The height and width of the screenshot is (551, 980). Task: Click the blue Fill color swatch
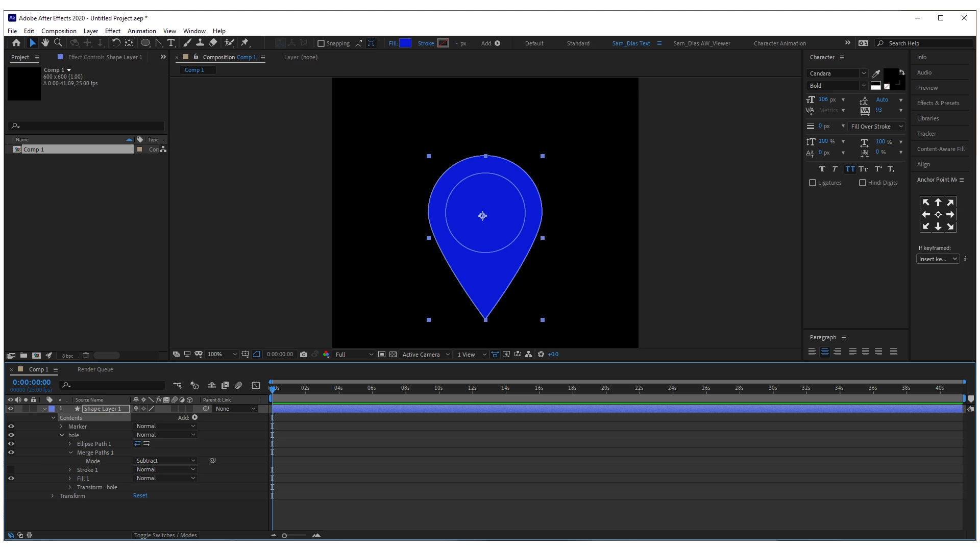tap(405, 43)
